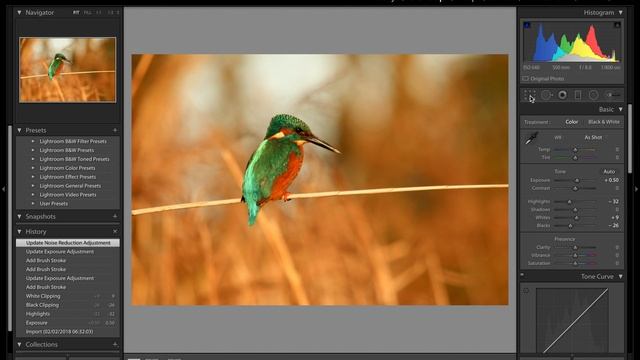Click the Exposure value +0.50 field
The image size is (640, 360).
point(611,180)
